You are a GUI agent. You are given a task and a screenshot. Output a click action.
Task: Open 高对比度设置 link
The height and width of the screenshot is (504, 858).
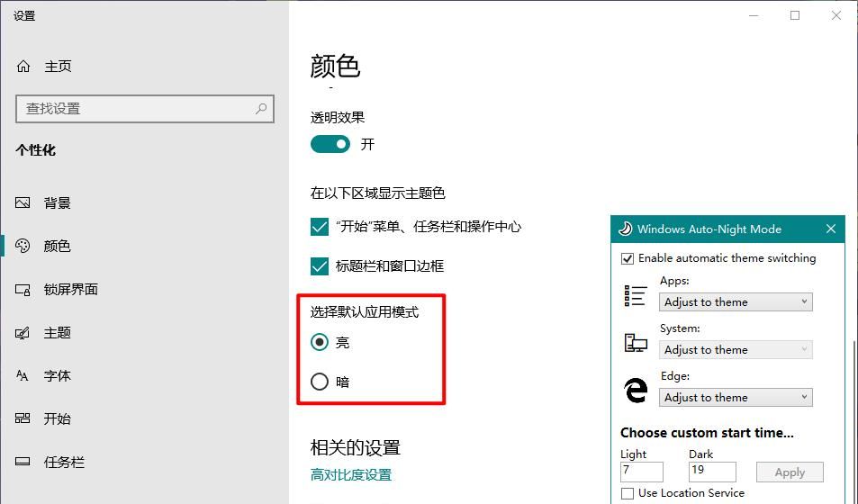pyautogui.click(x=351, y=475)
